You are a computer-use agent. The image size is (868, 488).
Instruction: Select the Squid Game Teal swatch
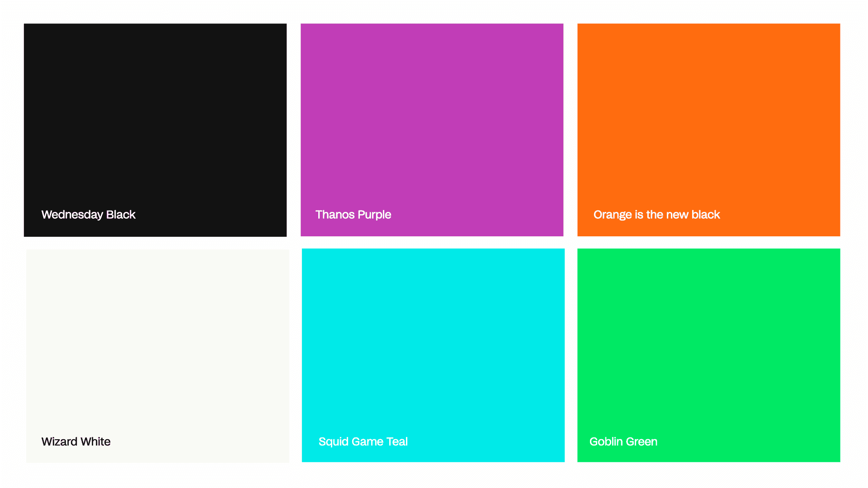pos(433,343)
